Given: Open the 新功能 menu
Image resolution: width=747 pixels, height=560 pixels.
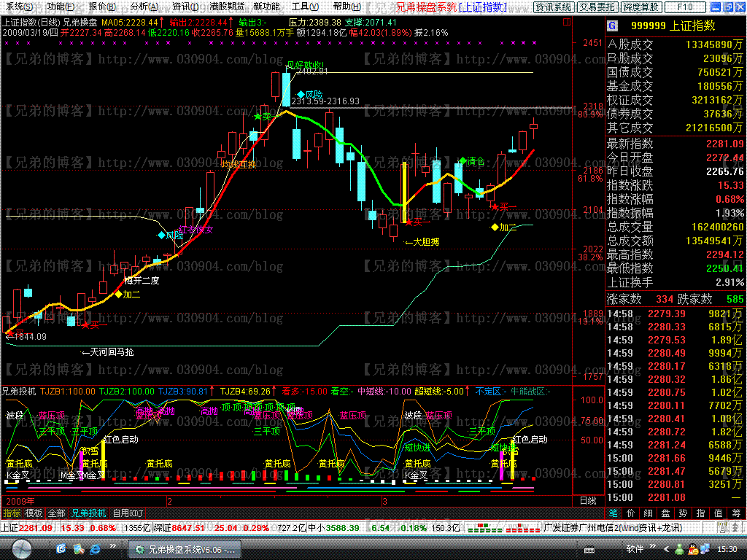Looking at the screenshot, I should [266, 7].
